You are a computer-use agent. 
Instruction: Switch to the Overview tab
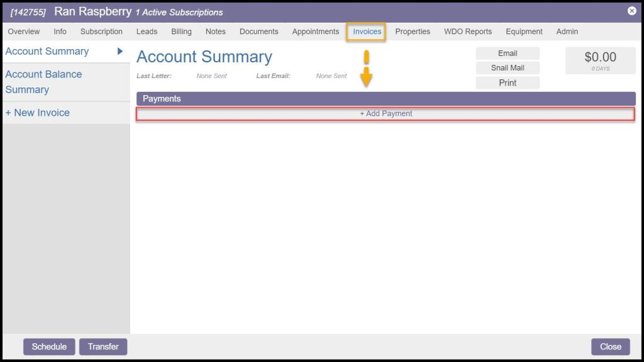(24, 31)
